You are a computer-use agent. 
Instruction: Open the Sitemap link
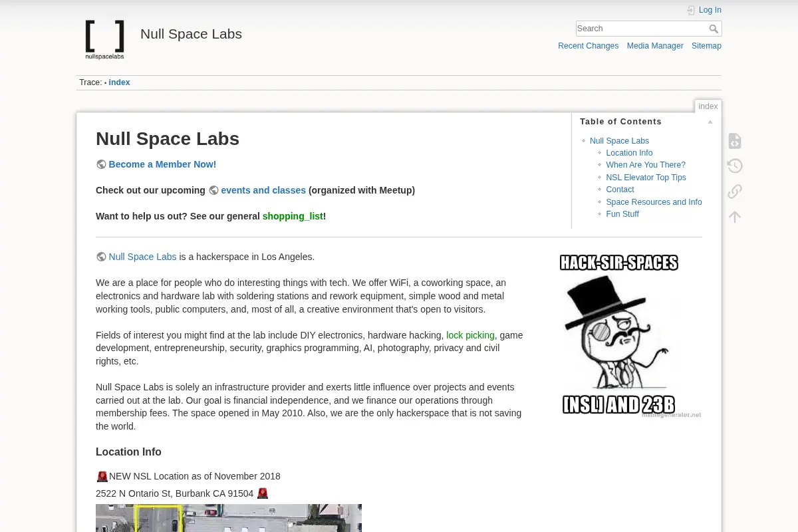tap(706, 46)
